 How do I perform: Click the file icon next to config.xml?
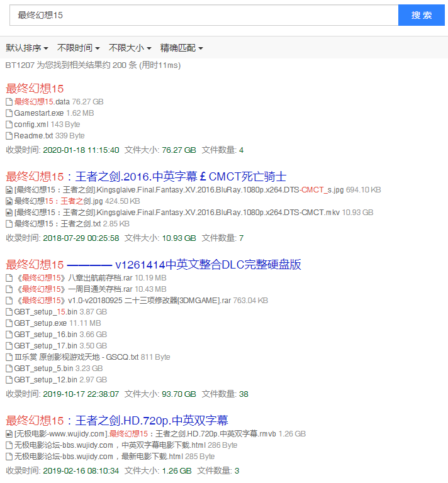[x=9, y=125]
